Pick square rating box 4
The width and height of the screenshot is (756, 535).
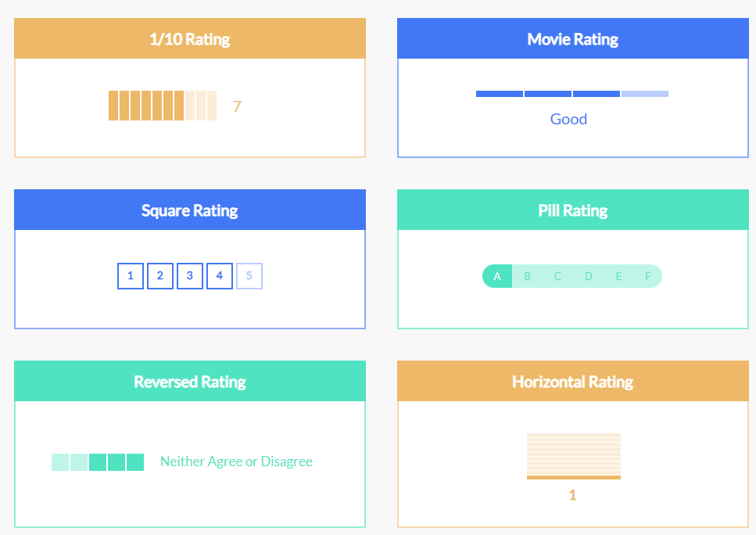(x=220, y=276)
